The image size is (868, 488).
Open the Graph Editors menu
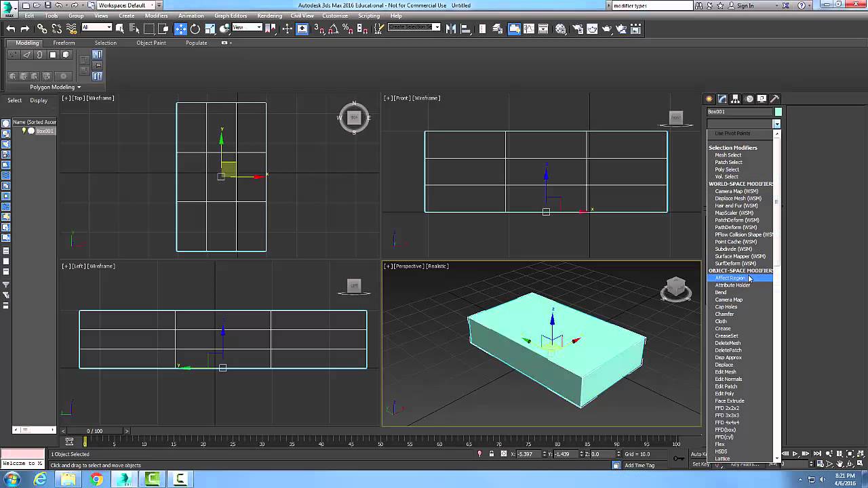231,16
